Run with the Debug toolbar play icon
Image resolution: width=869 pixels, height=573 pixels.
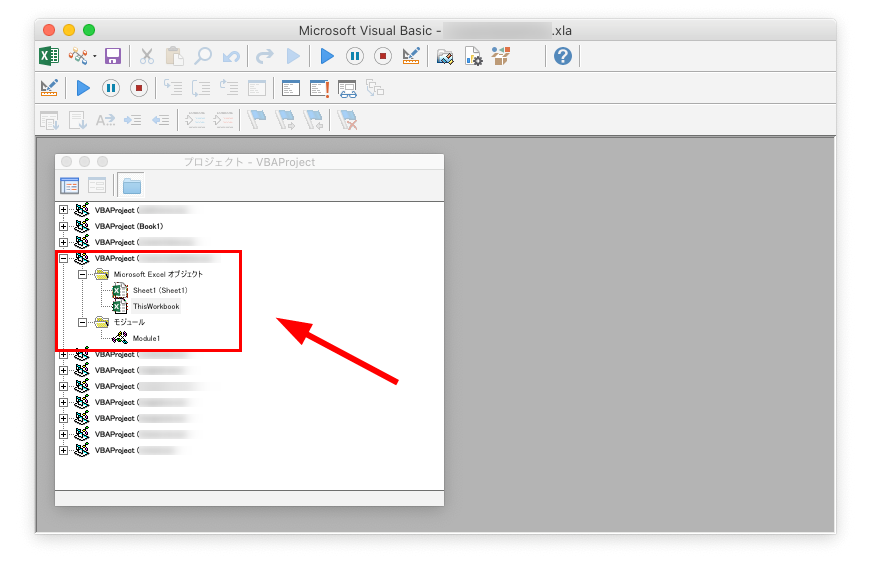[x=83, y=88]
